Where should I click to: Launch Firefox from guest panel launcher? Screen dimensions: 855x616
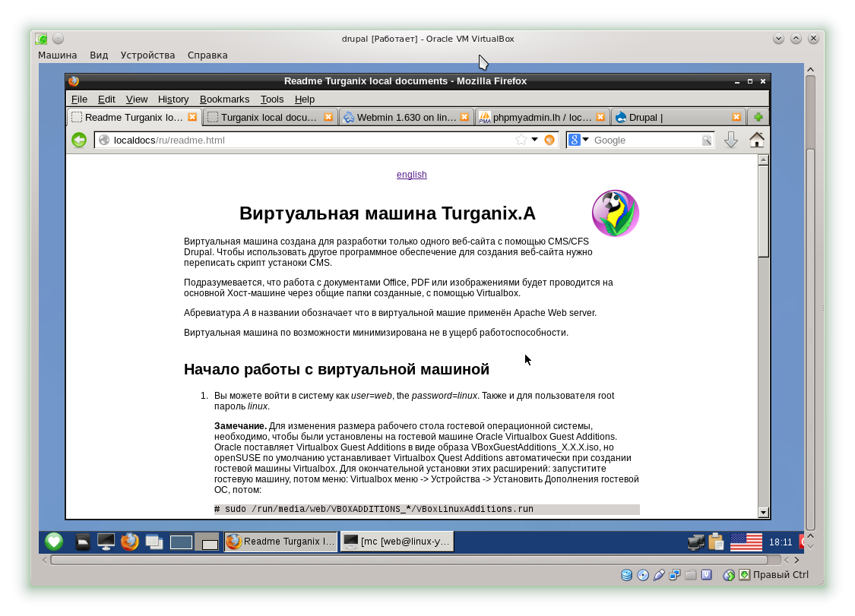click(130, 542)
